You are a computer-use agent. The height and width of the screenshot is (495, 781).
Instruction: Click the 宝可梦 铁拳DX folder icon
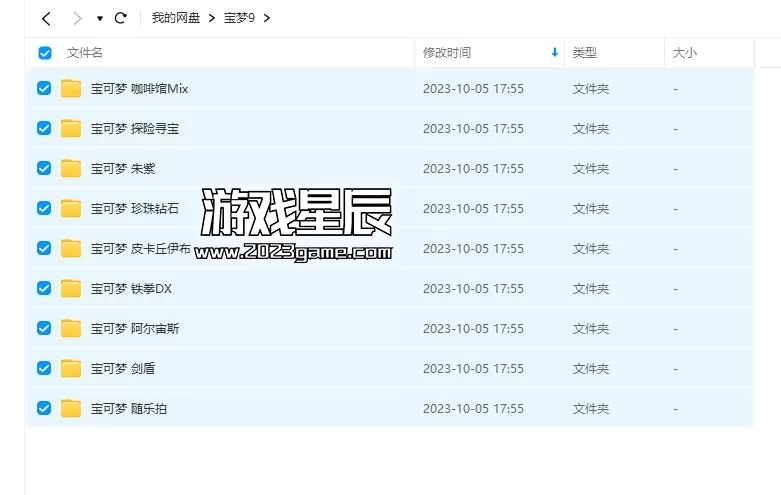pyautogui.click(x=71, y=288)
